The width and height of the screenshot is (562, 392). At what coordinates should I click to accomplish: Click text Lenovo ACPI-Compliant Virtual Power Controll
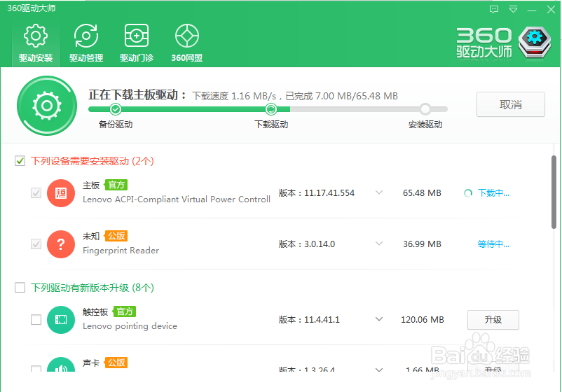[x=177, y=199]
